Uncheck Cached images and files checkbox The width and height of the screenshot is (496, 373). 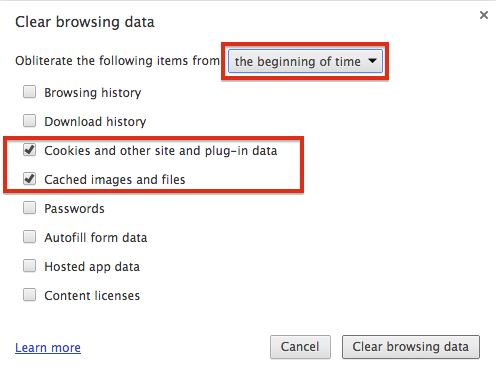(x=29, y=179)
